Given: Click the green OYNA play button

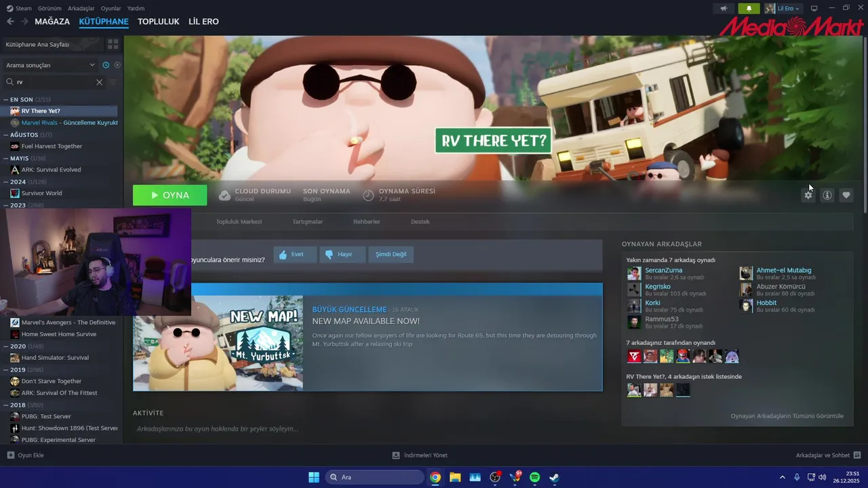Looking at the screenshot, I should point(170,195).
